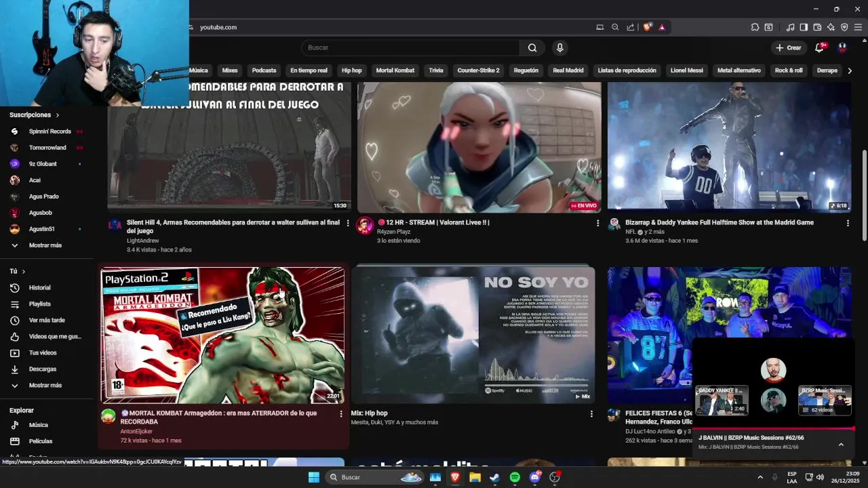This screenshot has height=488, width=868.
Task: Expand Mostrar más under Suscripciones
Action: (x=46, y=245)
